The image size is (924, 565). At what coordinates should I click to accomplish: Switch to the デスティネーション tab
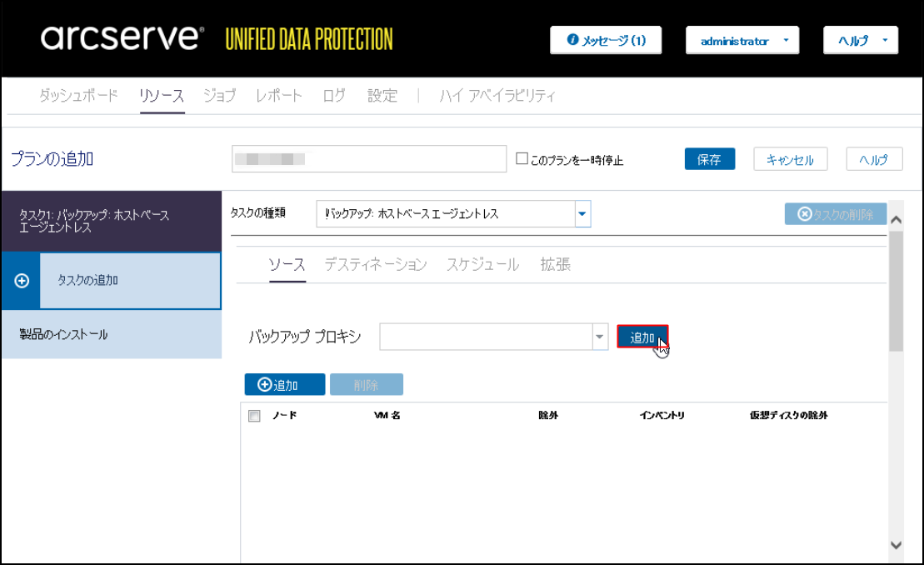[x=375, y=264]
